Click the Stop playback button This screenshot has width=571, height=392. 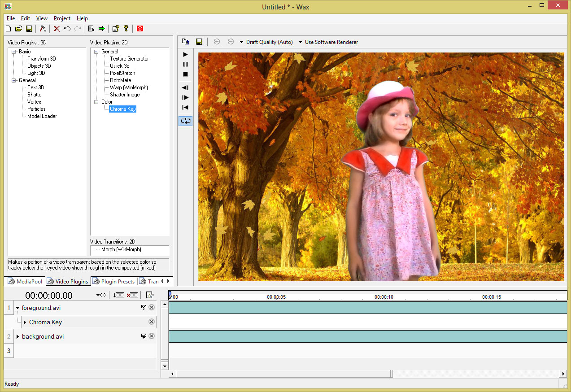pyautogui.click(x=185, y=74)
